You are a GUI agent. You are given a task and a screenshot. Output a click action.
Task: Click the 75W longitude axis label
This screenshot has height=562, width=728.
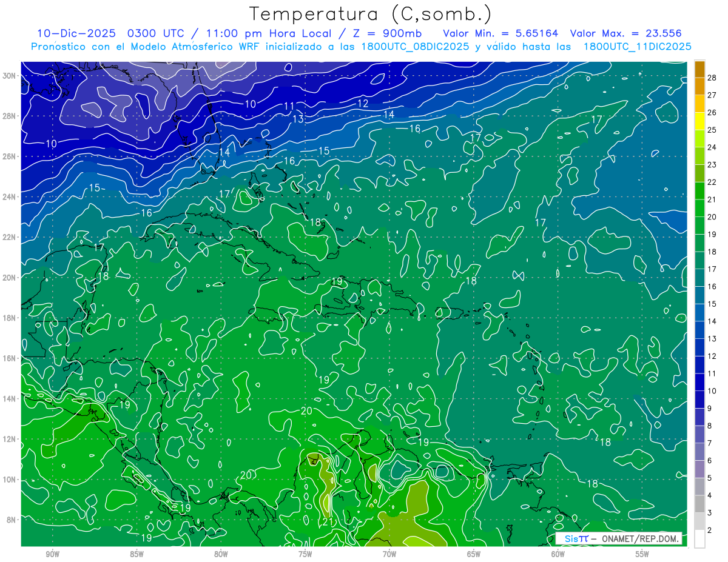tap(305, 554)
